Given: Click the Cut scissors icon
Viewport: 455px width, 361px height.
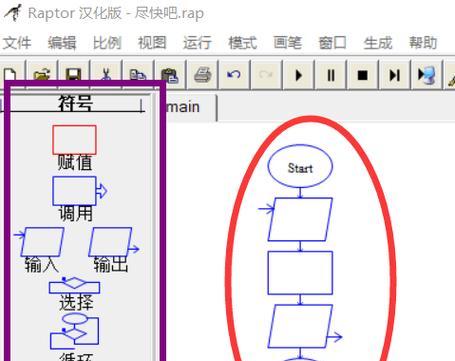Looking at the screenshot, I should [x=106, y=75].
